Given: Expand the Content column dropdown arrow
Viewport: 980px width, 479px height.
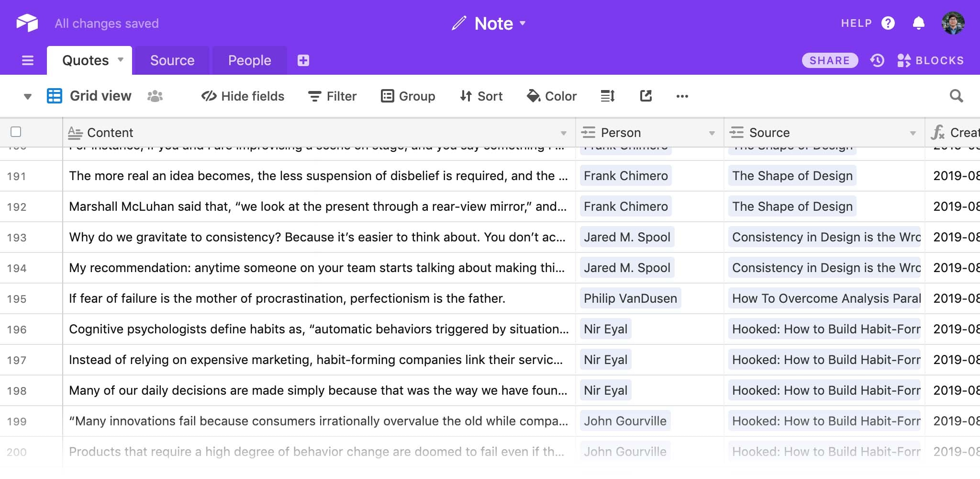Looking at the screenshot, I should coord(564,133).
